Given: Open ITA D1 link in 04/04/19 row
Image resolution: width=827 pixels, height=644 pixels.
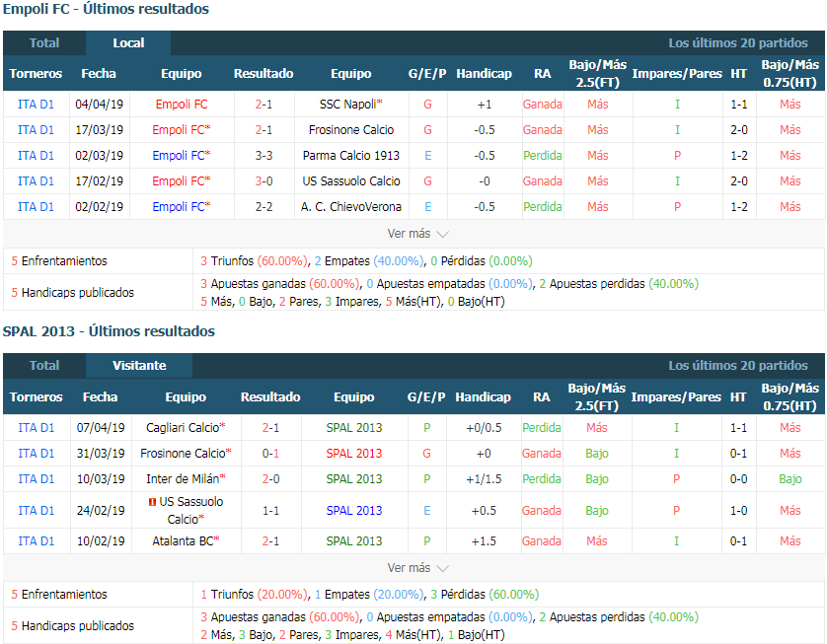Looking at the screenshot, I should [x=36, y=105].
